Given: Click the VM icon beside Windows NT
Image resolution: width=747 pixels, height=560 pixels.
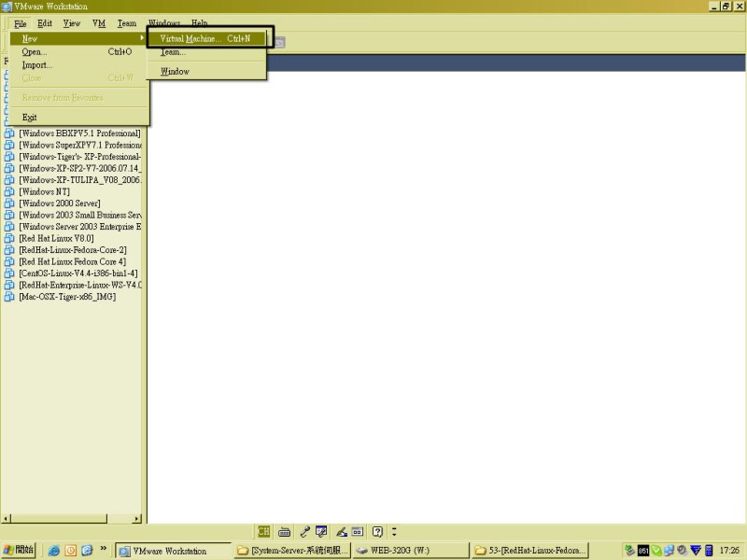Looking at the screenshot, I should tap(9, 191).
